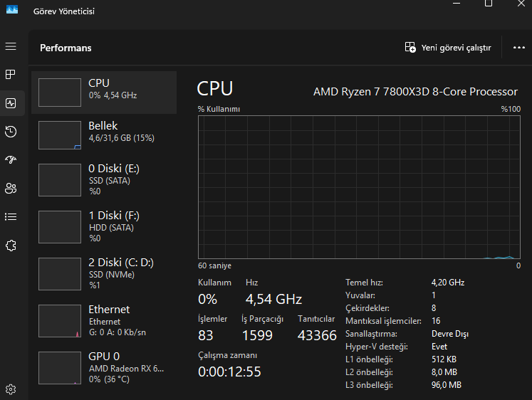Screen dimensions: 532x400
Task: Open the Details list icon
Action: (11, 216)
